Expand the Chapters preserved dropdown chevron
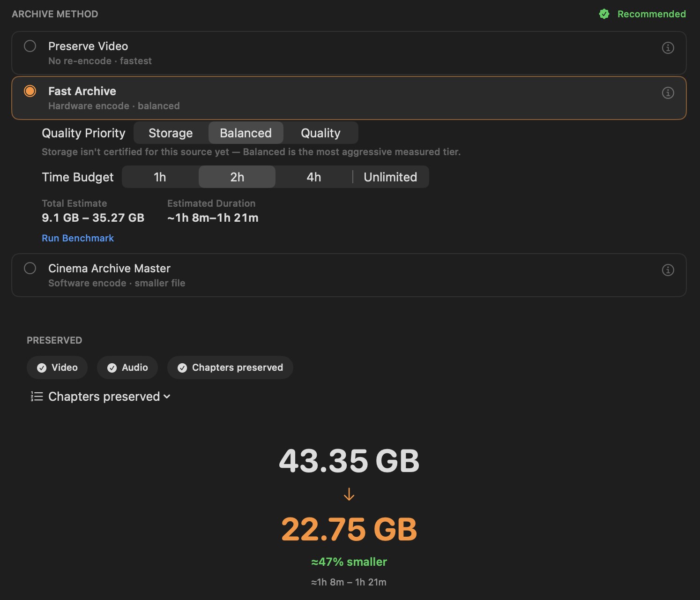The image size is (700, 600). click(x=167, y=397)
